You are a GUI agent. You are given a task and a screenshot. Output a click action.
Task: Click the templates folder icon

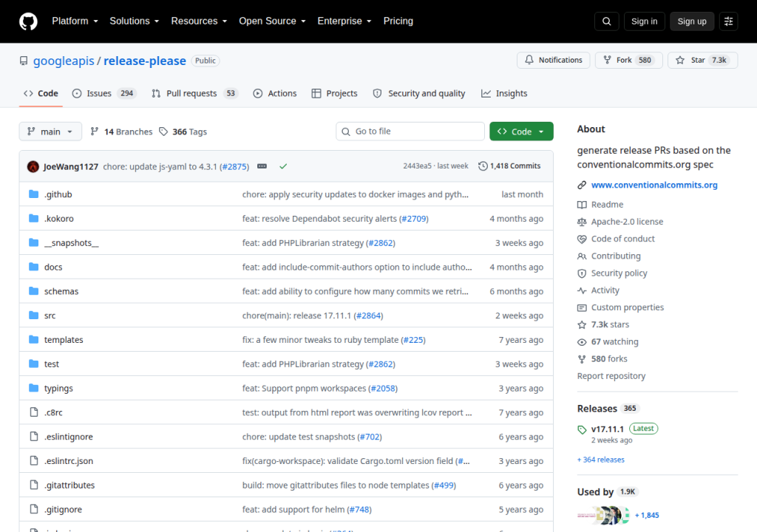coord(33,339)
